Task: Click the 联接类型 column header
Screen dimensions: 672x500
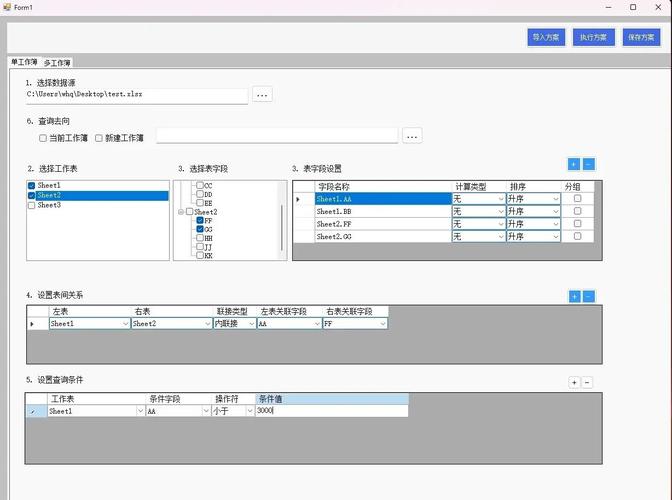Action: (235, 311)
